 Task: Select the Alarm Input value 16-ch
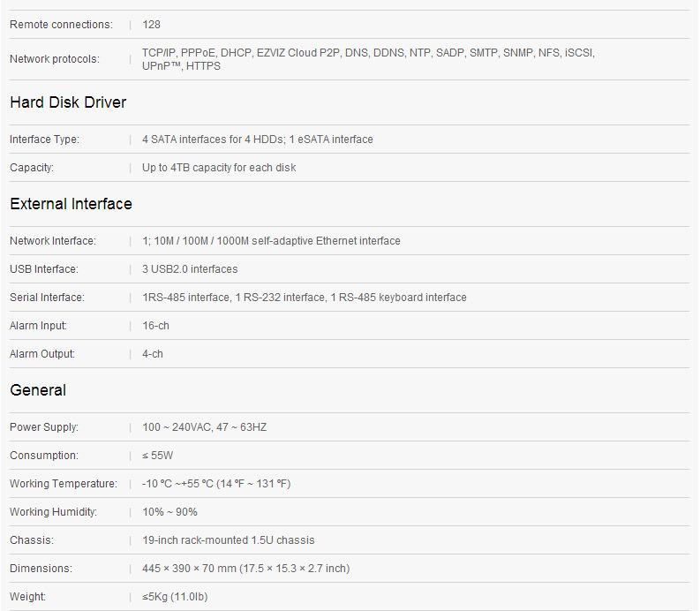click(155, 326)
